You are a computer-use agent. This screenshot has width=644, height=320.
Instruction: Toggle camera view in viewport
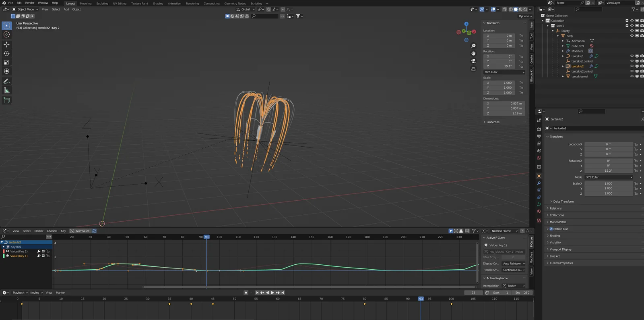473,61
